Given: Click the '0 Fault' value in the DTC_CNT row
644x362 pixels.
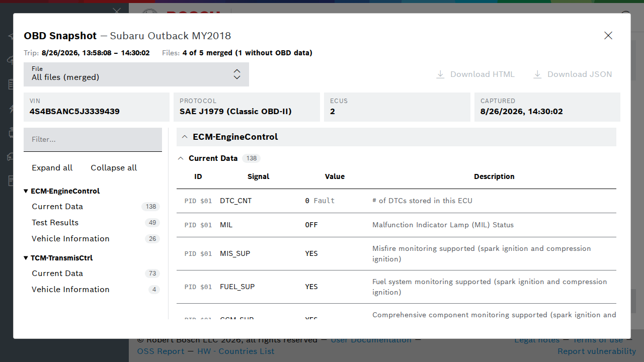Looking at the screenshot, I should pos(319,201).
